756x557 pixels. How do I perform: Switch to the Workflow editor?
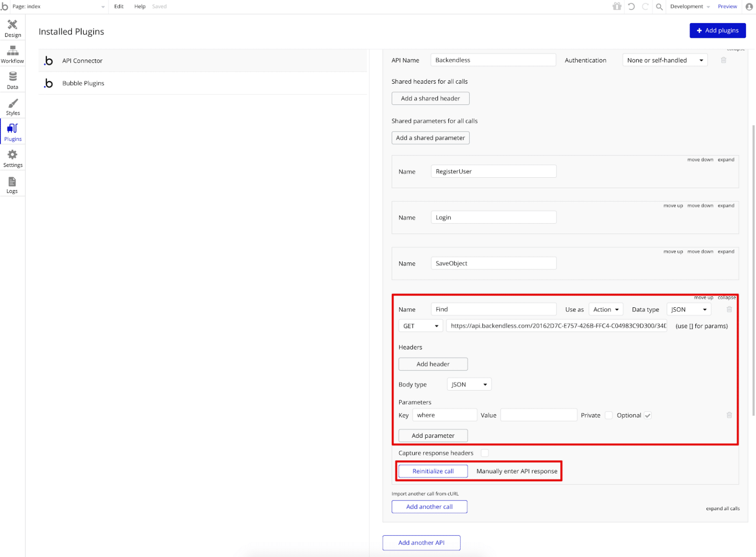12,53
